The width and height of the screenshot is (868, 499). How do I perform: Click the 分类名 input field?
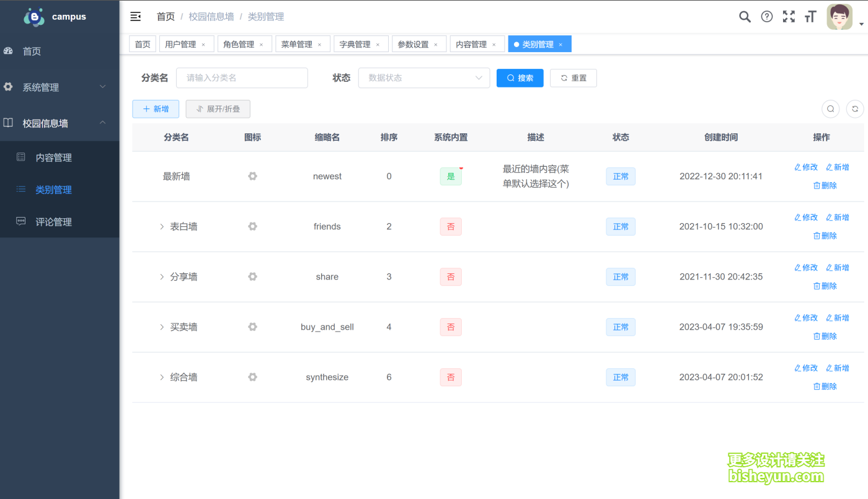click(242, 77)
